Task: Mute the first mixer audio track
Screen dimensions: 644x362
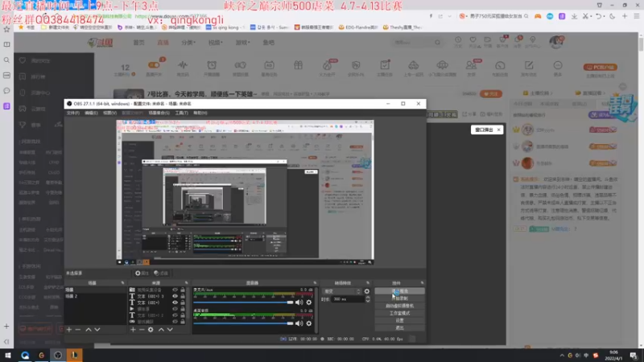Action: tap(299, 302)
